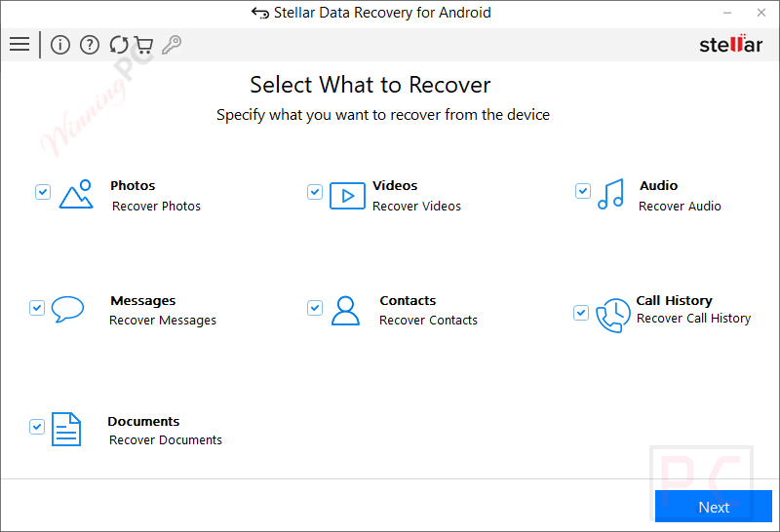Image resolution: width=780 pixels, height=532 pixels.
Task: Click the bold 'Documents' label
Action: (143, 422)
